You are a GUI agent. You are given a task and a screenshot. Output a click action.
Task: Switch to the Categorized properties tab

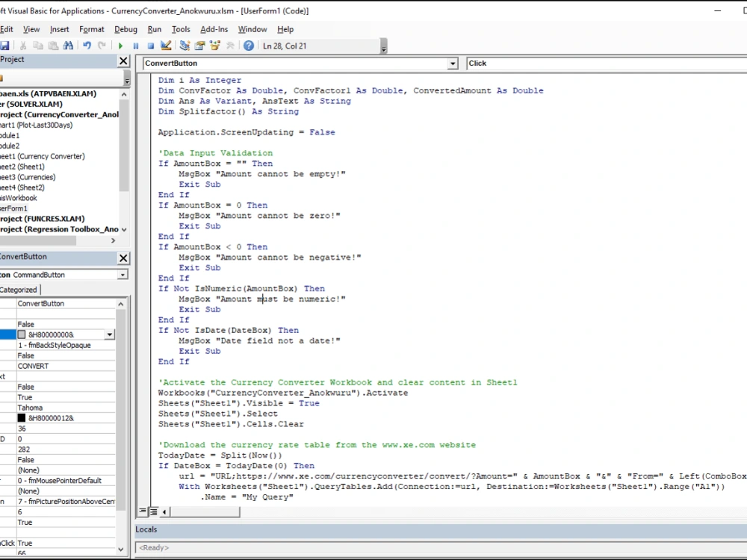coord(19,290)
